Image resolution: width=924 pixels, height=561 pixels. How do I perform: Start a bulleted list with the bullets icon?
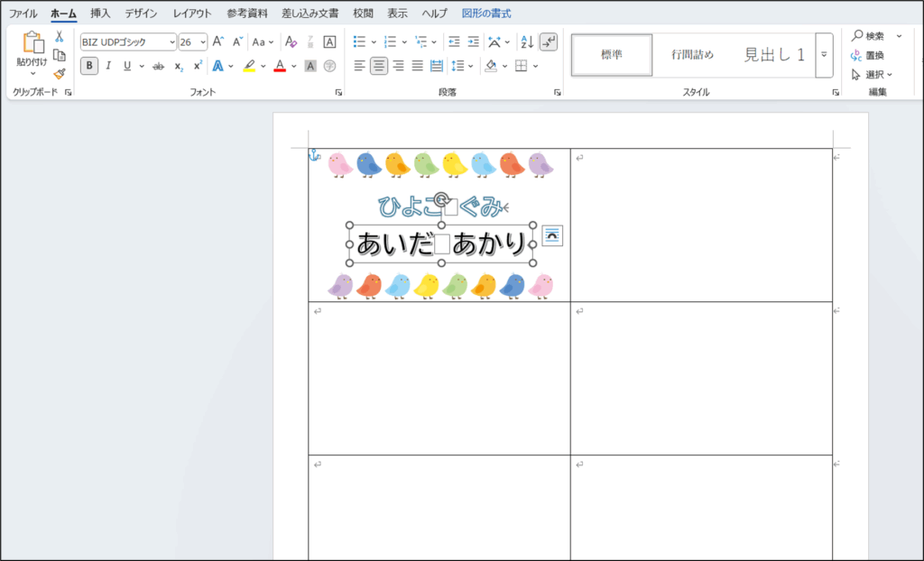pyautogui.click(x=359, y=41)
